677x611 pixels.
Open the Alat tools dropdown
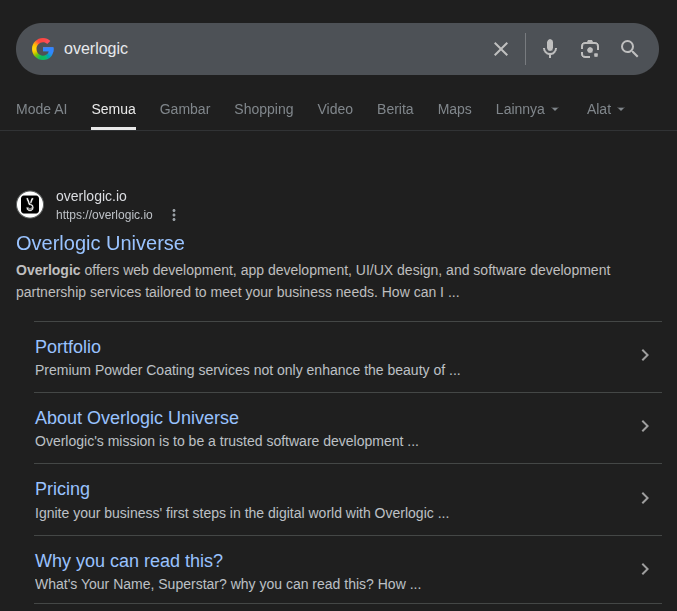coord(605,109)
